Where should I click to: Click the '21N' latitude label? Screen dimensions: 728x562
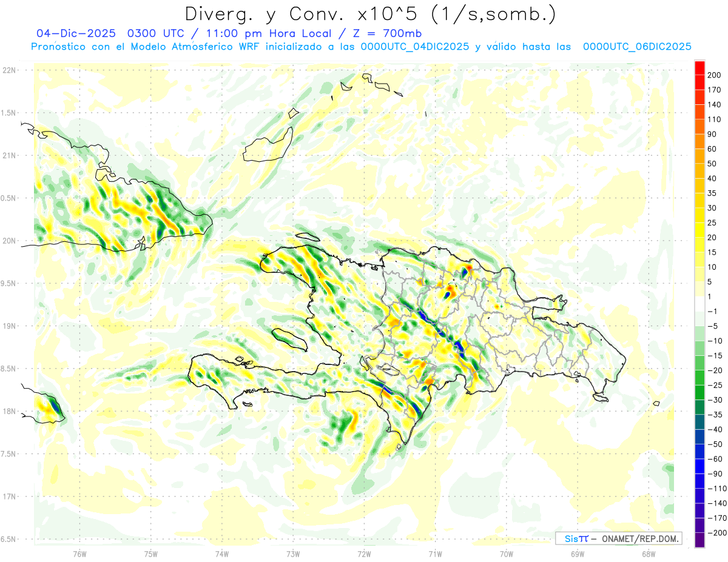click(10, 156)
